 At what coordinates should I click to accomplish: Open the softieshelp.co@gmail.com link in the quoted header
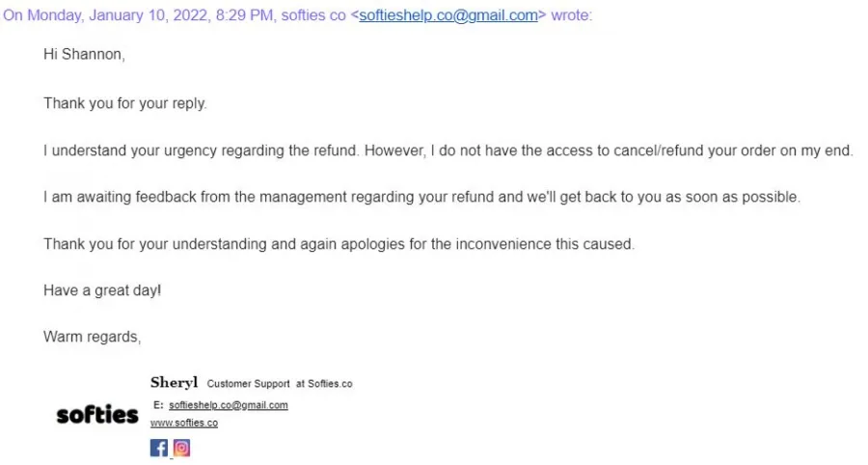point(448,14)
